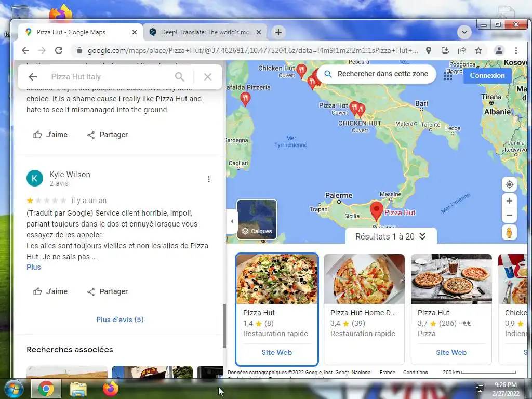
Task: Select the Pizza Hut 1,4 rating result card
Action: click(x=277, y=309)
